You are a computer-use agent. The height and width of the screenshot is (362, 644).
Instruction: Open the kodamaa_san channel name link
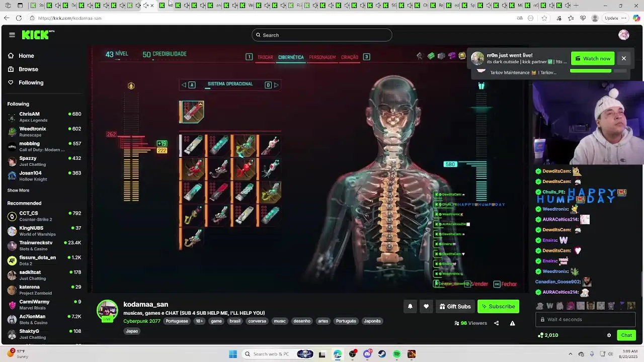click(146, 304)
